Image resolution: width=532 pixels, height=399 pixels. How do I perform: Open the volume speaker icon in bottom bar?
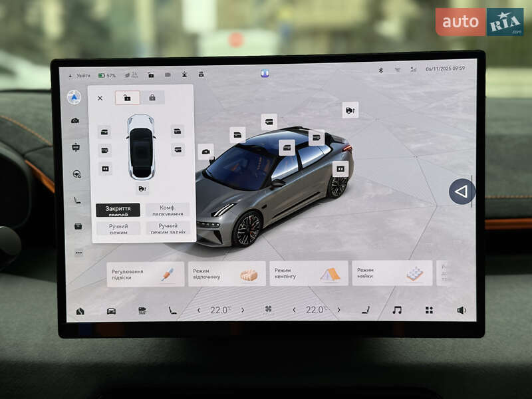coord(462,310)
